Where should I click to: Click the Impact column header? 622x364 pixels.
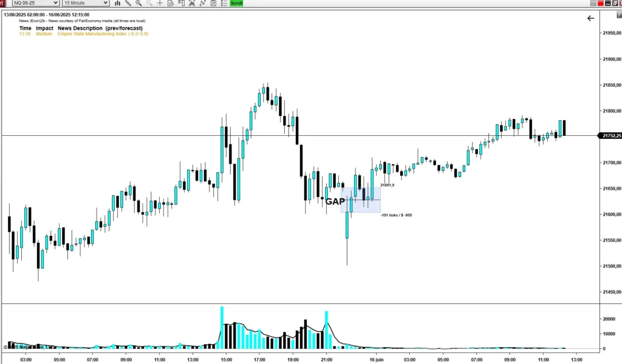[44, 28]
